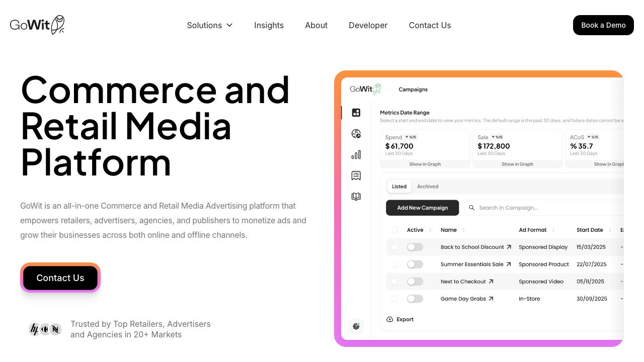The width and height of the screenshot is (644, 362).
Task: Open the Insights nav item
Action: point(269,25)
